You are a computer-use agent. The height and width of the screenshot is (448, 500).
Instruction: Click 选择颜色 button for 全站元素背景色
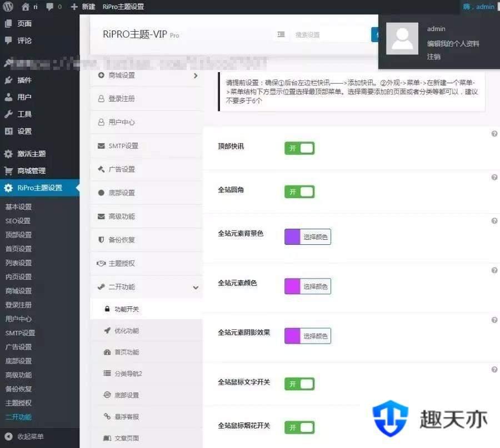[x=316, y=236]
